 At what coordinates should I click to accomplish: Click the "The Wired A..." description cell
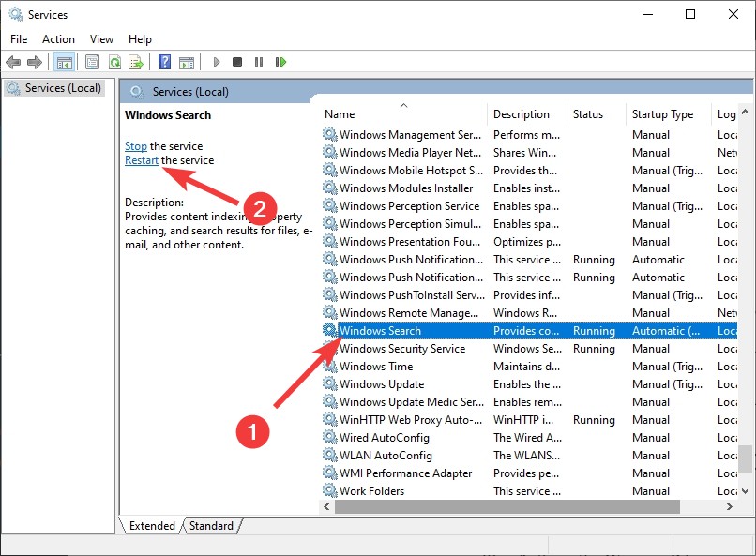pos(527,438)
